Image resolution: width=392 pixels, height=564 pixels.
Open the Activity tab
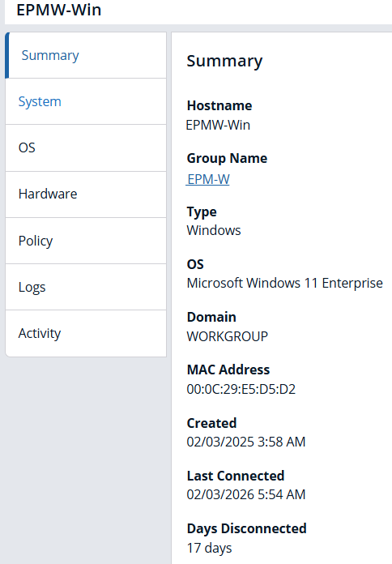(86, 333)
